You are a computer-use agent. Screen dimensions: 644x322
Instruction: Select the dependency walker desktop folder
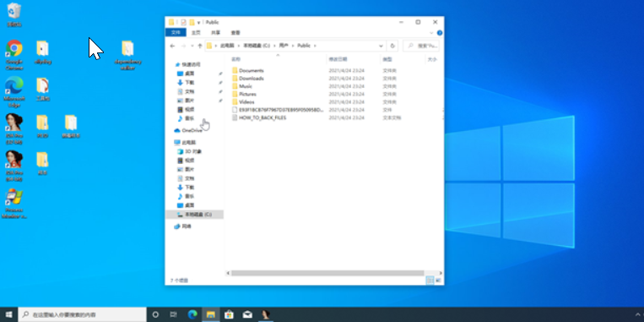127,55
